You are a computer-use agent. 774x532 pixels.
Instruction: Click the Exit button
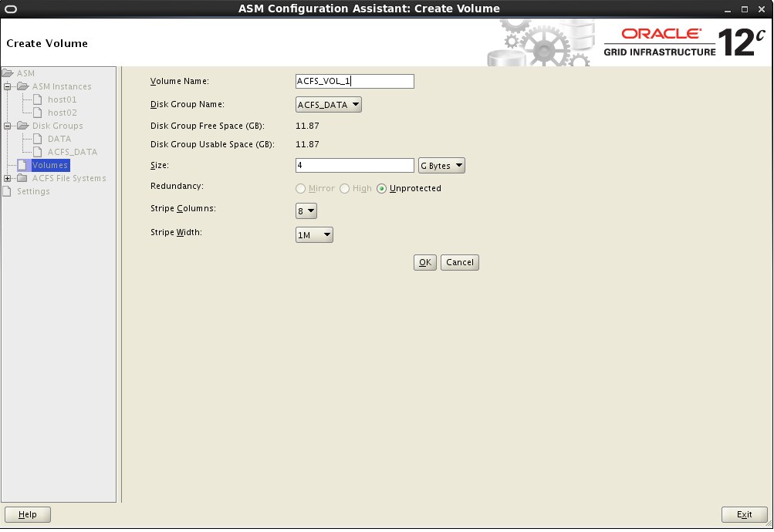pos(745,514)
